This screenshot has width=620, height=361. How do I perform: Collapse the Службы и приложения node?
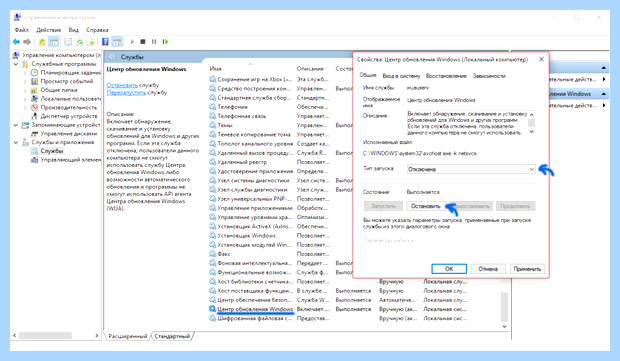pos(16,142)
